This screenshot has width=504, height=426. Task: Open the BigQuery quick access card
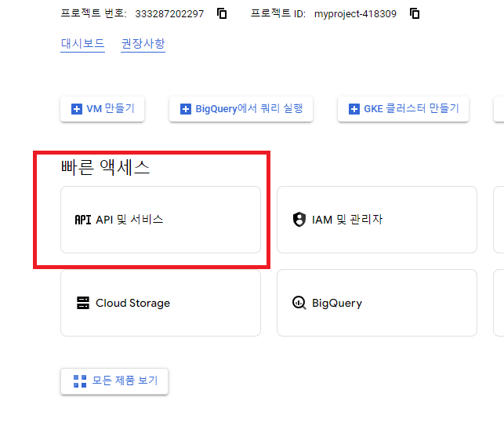pyautogui.click(x=377, y=303)
